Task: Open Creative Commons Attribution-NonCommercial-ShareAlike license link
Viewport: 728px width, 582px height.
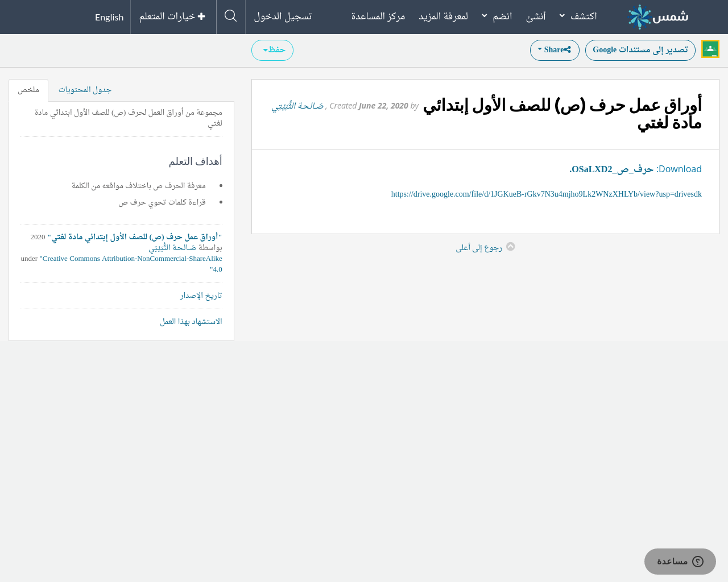Action: (x=131, y=264)
